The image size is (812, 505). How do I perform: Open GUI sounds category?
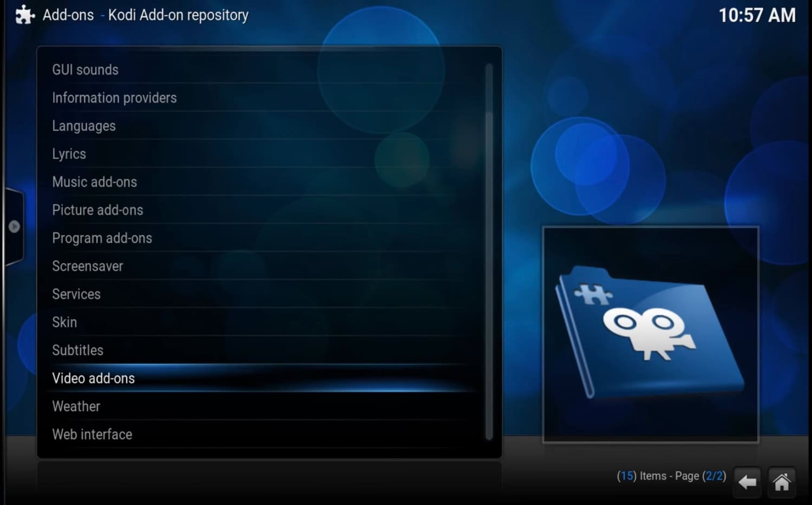[x=264, y=70]
